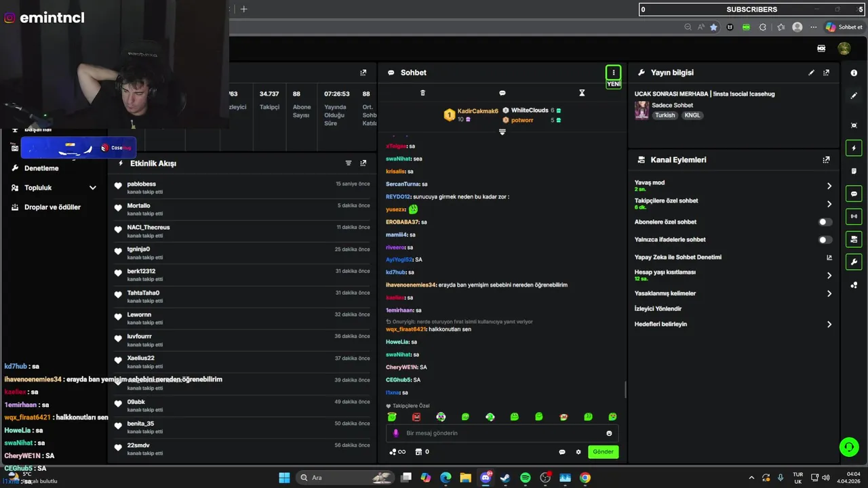868x488 pixels.
Task: Expand Takipçilere özel sohbet settings
Action: click(x=829, y=204)
